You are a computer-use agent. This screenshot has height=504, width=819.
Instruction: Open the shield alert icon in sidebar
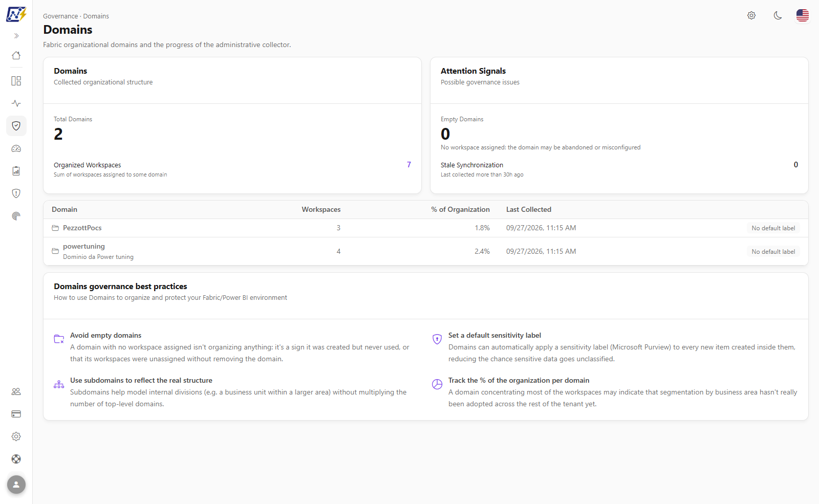tap(16, 193)
